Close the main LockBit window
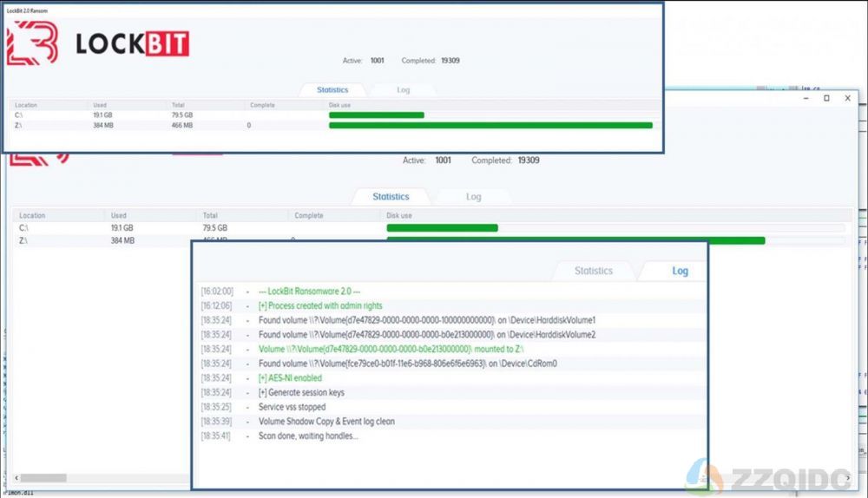 tap(847, 98)
